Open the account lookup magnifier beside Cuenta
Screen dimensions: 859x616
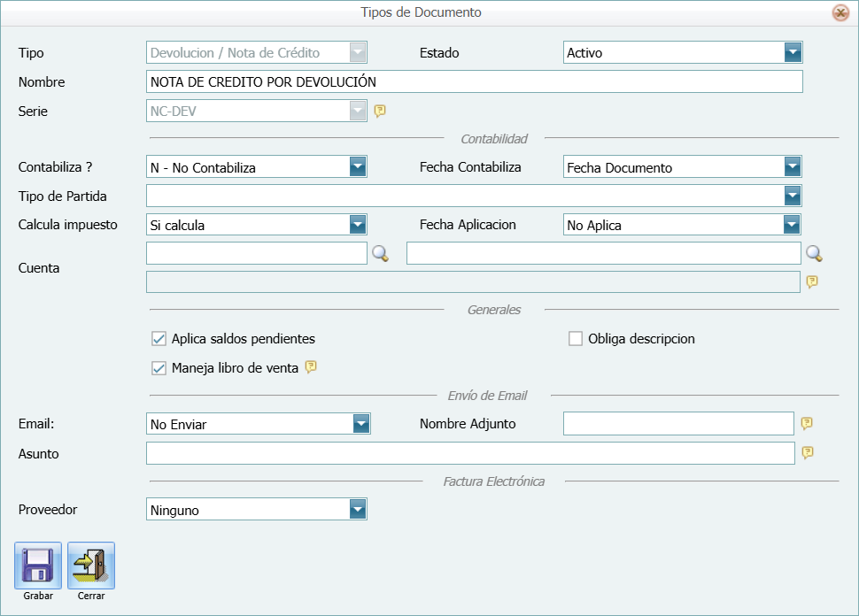pos(380,253)
